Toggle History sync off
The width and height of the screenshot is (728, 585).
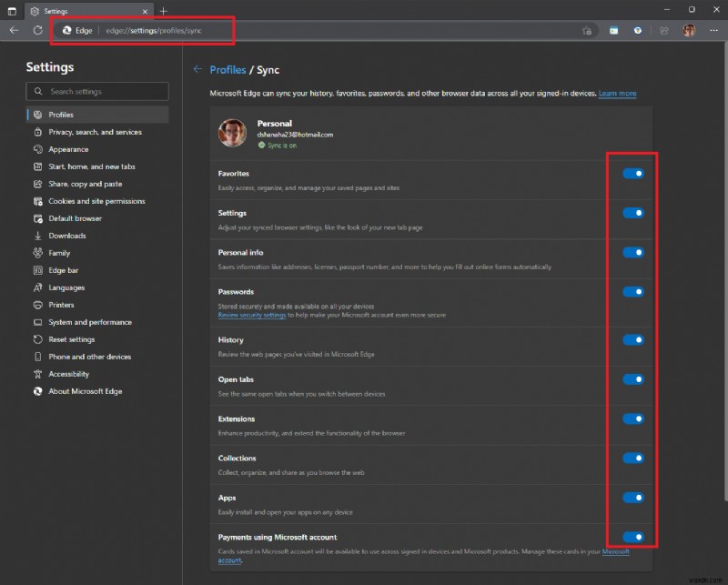632,340
